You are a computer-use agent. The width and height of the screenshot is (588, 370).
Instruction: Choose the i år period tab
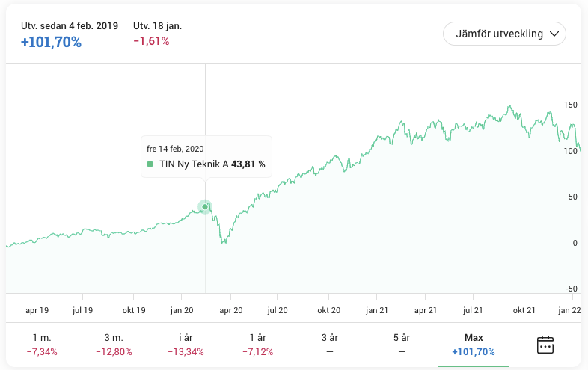[186, 345]
